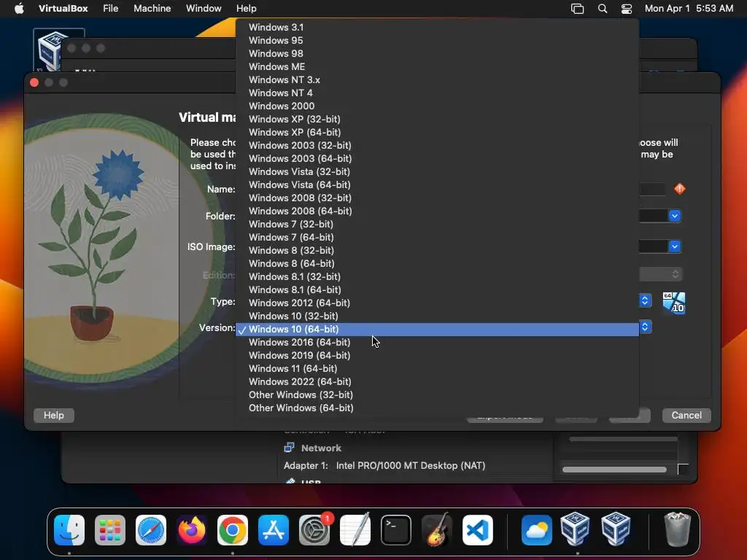747x560 pixels.
Task: Choose Windows 2012 (64-bit)
Action: pyautogui.click(x=437, y=303)
